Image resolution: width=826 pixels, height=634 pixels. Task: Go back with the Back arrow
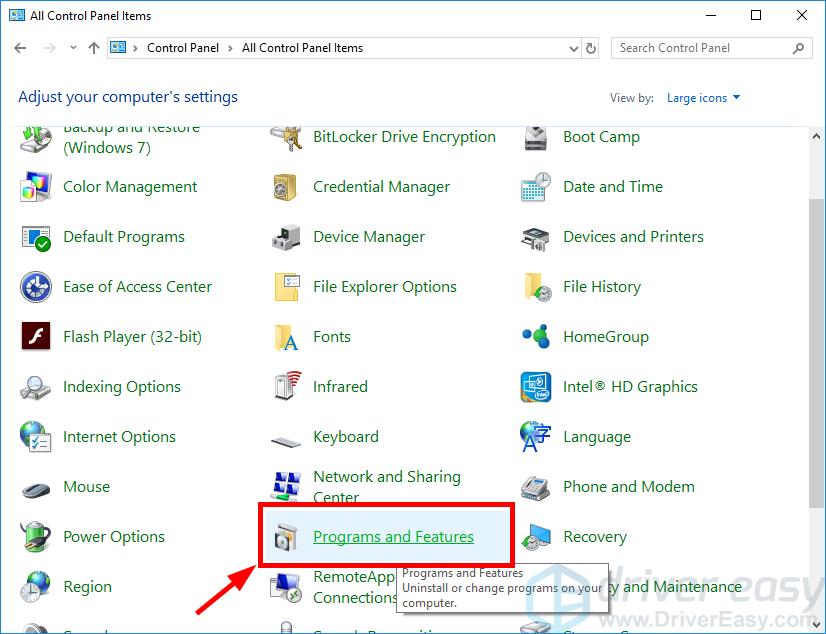click(21, 48)
